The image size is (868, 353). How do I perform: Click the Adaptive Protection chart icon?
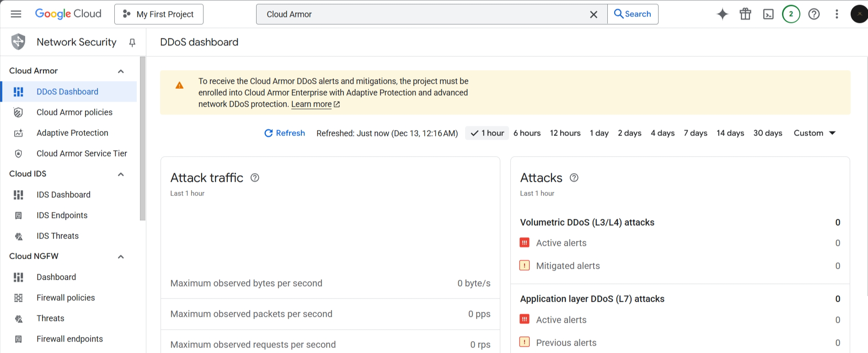pos(18,133)
